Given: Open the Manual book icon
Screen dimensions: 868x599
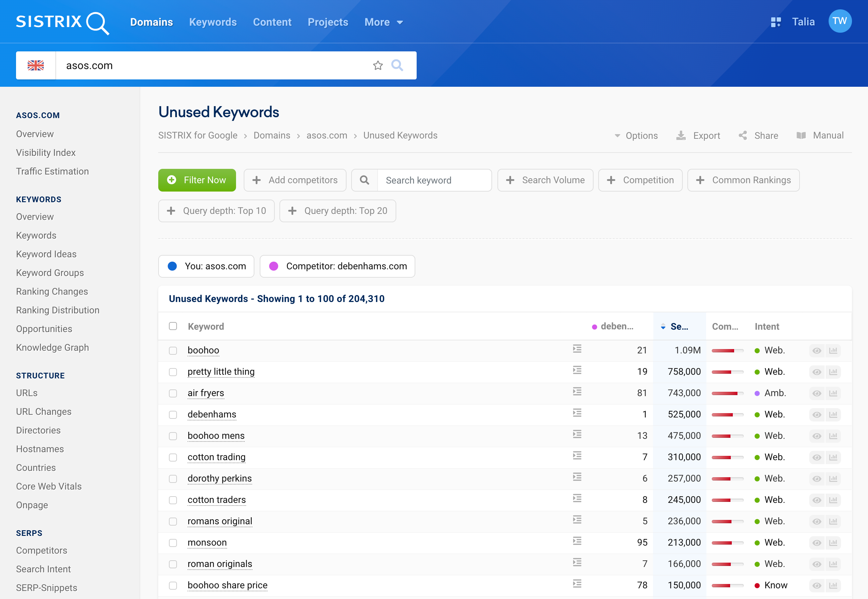Looking at the screenshot, I should [x=801, y=135].
